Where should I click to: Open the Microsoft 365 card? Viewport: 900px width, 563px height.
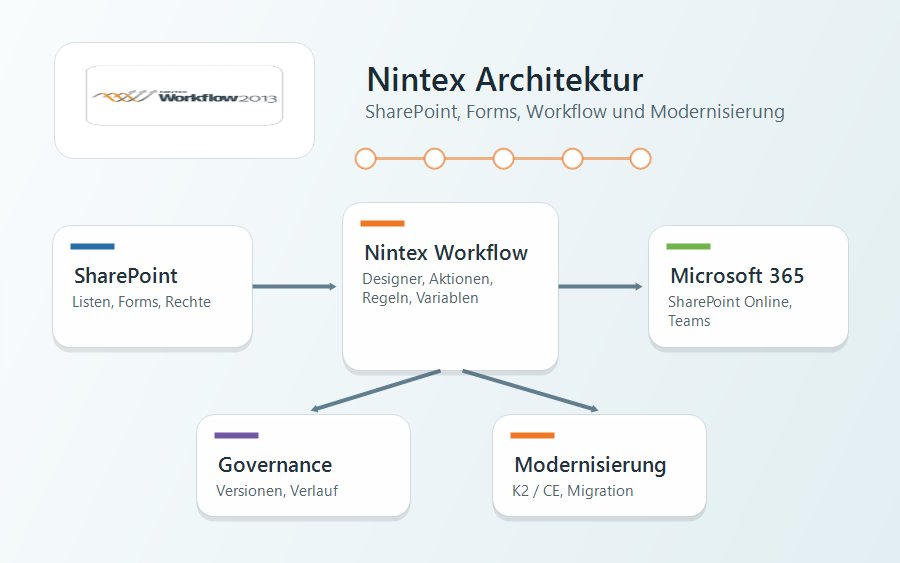pos(748,286)
